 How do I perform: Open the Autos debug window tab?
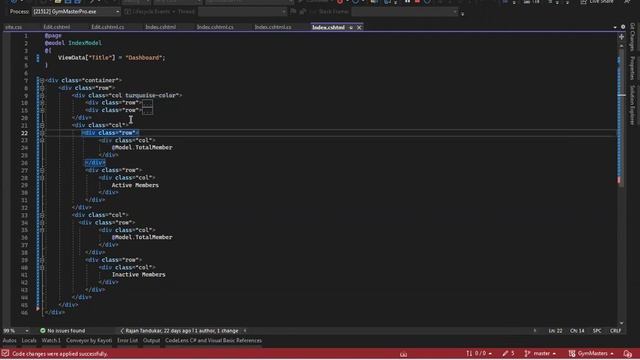[9, 340]
